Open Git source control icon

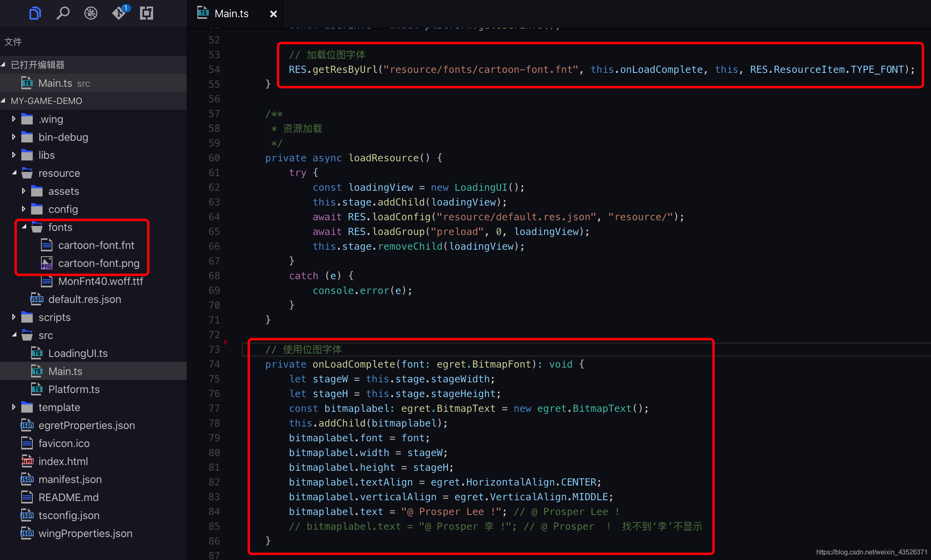[119, 14]
